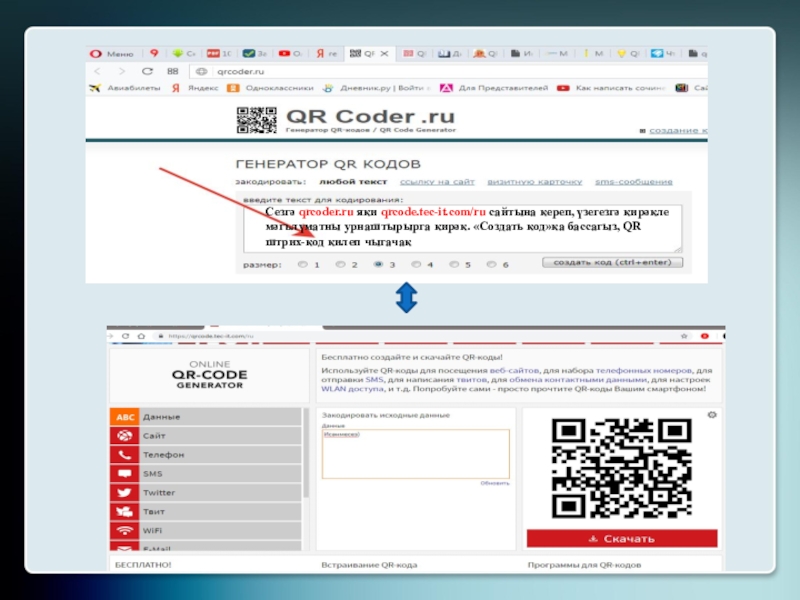Image resolution: width=800 pixels, height=600 pixels.
Task: Select "визитную карточку" encoding option
Action: point(534,182)
